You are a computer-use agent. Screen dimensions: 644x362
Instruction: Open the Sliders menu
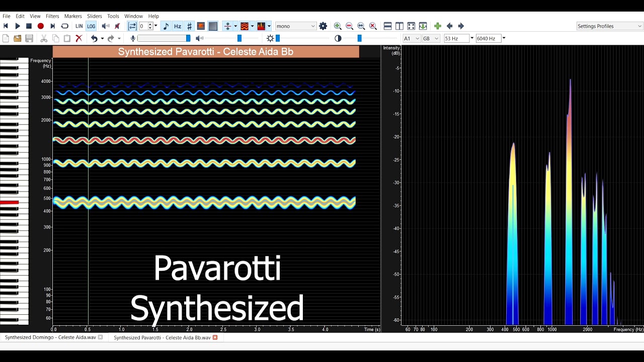pos(95,16)
